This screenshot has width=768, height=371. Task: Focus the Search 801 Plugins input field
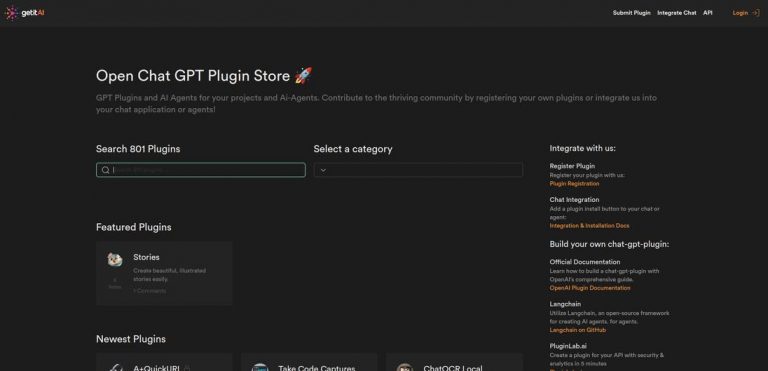click(x=201, y=170)
